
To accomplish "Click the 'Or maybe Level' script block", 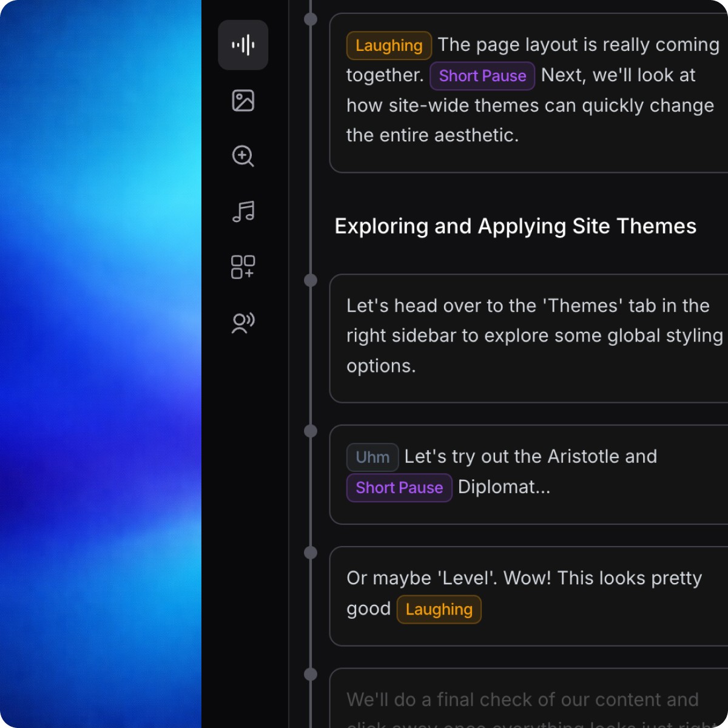I will [x=528, y=596].
